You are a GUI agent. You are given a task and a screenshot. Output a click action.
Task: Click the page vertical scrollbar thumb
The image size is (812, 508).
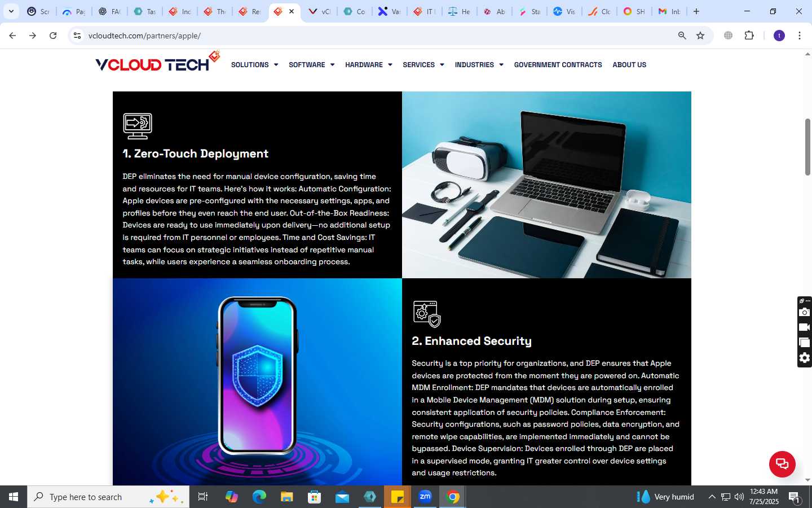pos(807,147)
